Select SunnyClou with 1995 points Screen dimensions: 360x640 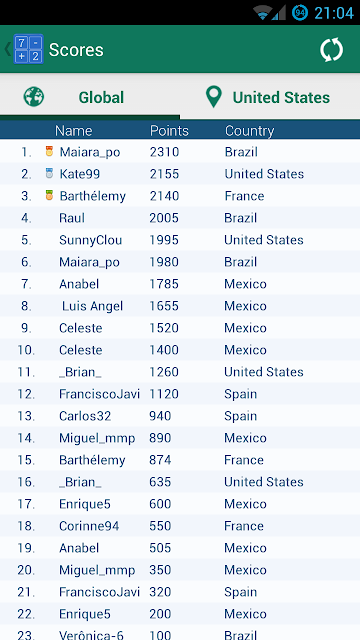point(180,240)
